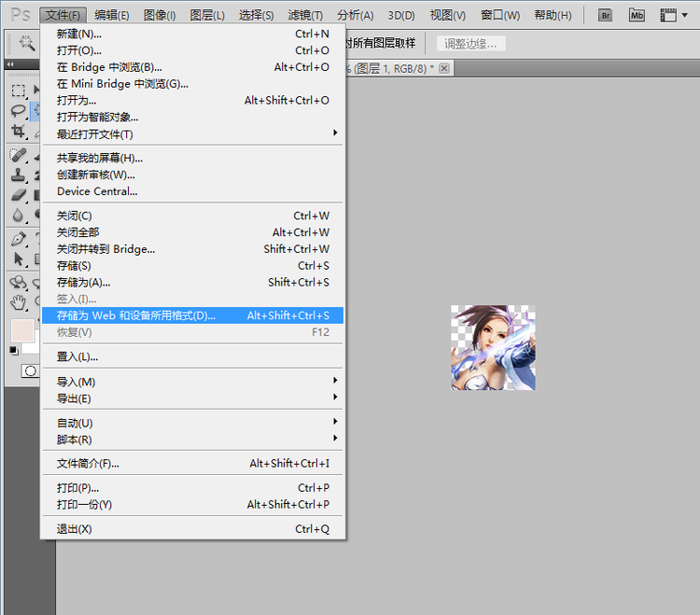Image resolution: width=700 pixels, height=615 pixels.
Task: Choose 关闭(C) menu entry
Action: pyautogui.click(x=192, y=216)
